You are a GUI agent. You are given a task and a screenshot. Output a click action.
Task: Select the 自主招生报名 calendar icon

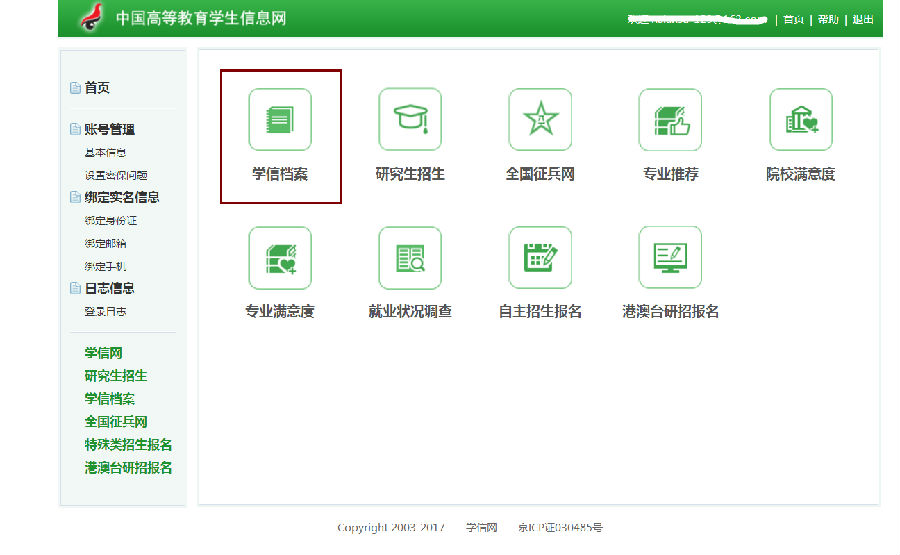pyautogui.click(x=540, y=258)
